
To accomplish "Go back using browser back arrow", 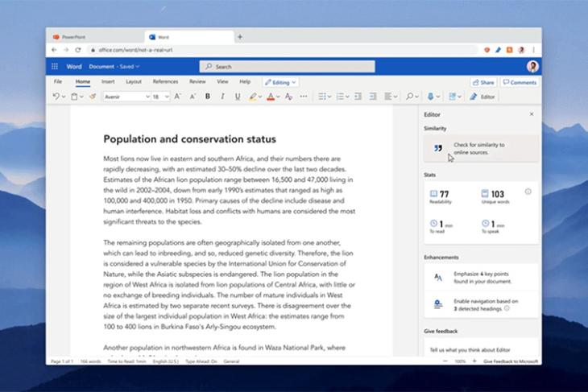I will pos(54,50).
